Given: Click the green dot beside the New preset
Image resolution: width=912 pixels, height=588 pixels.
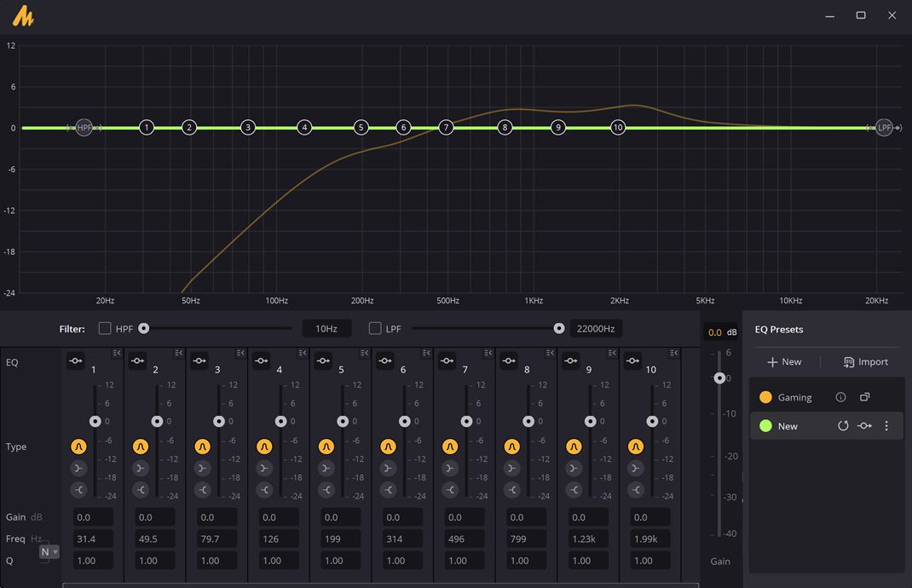Looking at the screenshot, I should click(x=765, y=426).
